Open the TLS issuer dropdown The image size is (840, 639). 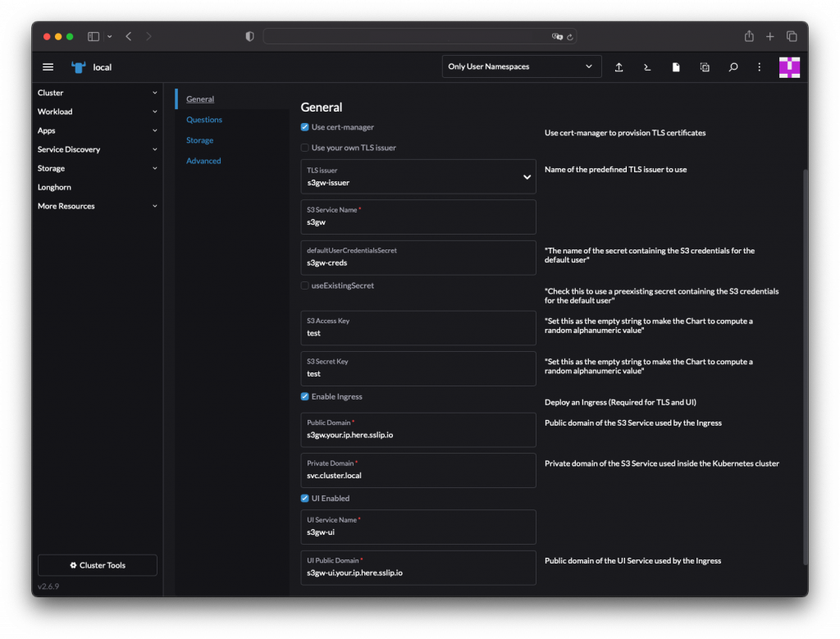point(418,177)
